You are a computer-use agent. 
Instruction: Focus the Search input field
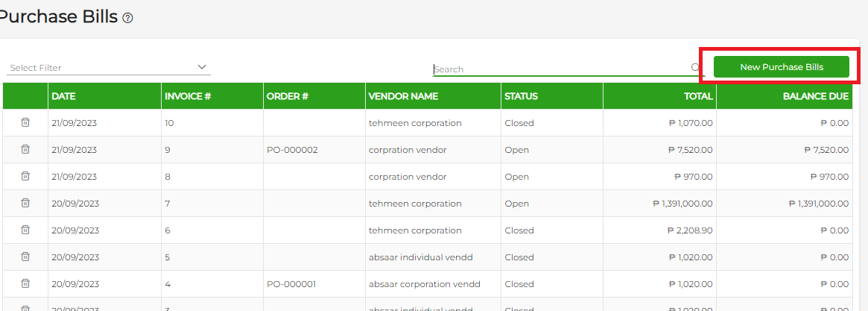(559, 69)
